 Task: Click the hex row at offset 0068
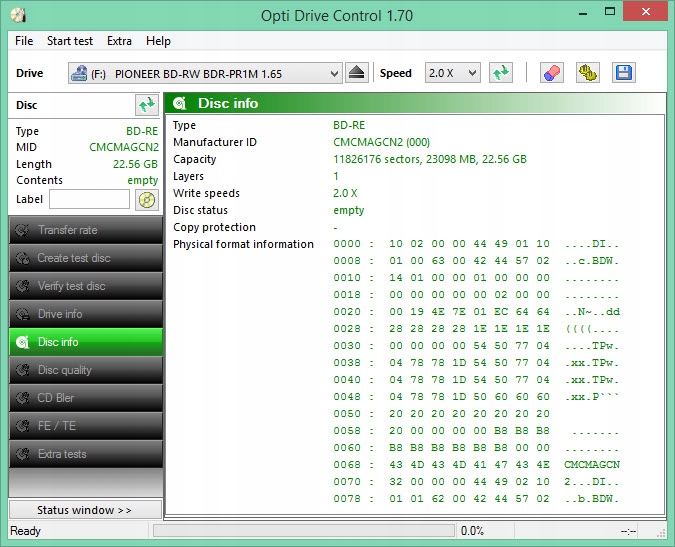tap(477, 465)
